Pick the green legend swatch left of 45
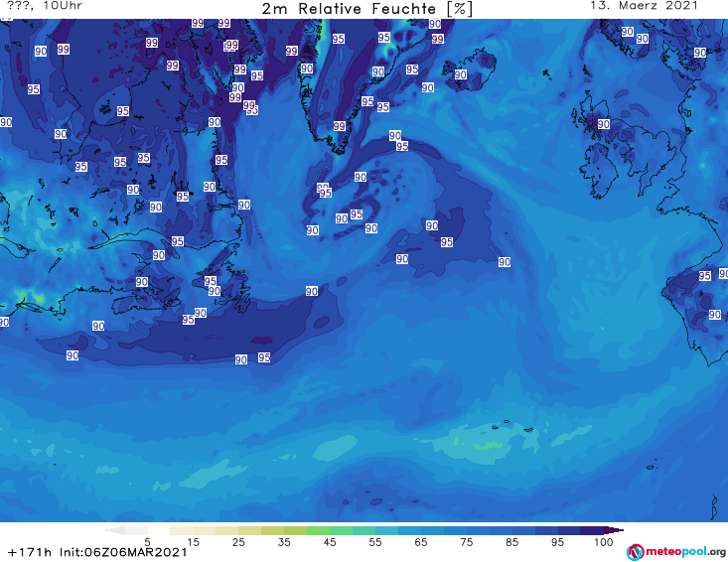Image resolution: width=728 pixels, height=562 pixels. (318, 530)
